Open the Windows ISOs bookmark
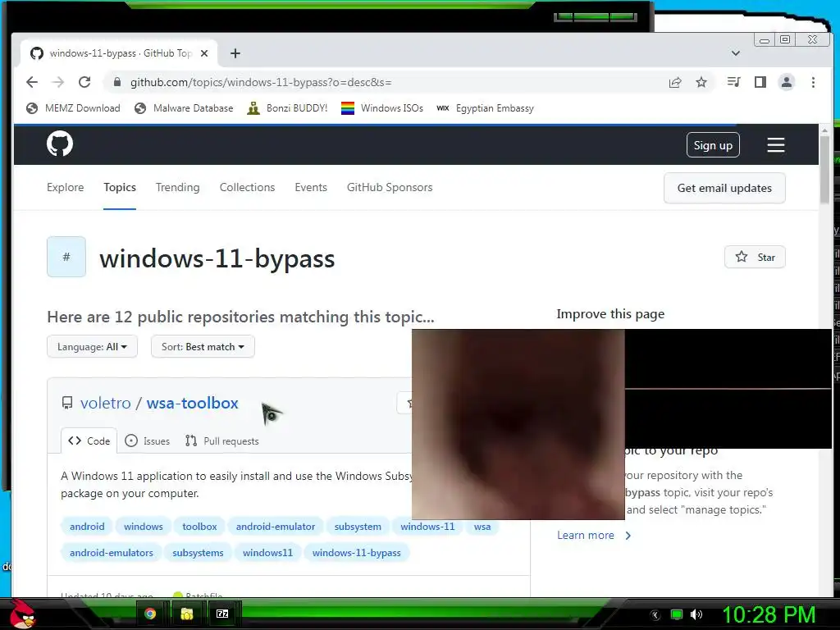Viewport: 840px width, 630px height. 382,108
